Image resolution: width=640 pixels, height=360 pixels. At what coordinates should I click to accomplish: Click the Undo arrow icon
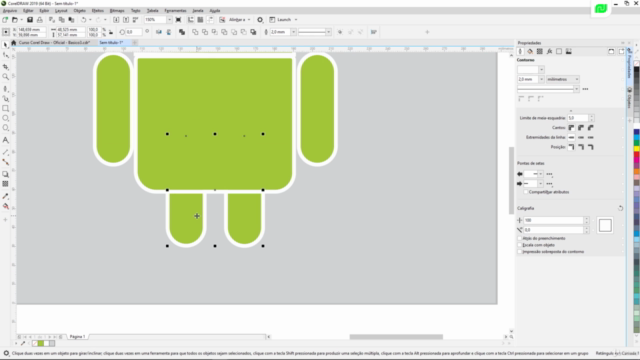click(83, 20)
